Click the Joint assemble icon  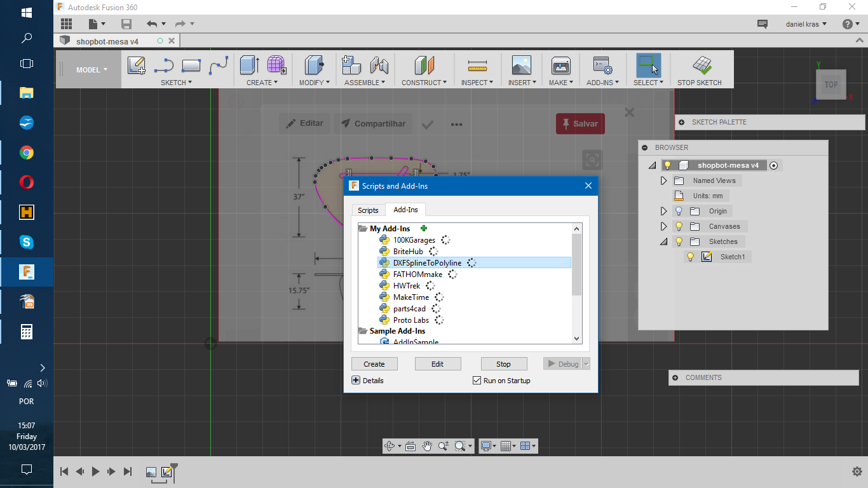[x=379, y=65]
